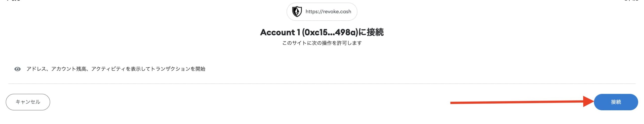Click the Account 1 (0xc15...498a) heading
The height and width of the screenshot is (124, 644).
tap(322, 32)
